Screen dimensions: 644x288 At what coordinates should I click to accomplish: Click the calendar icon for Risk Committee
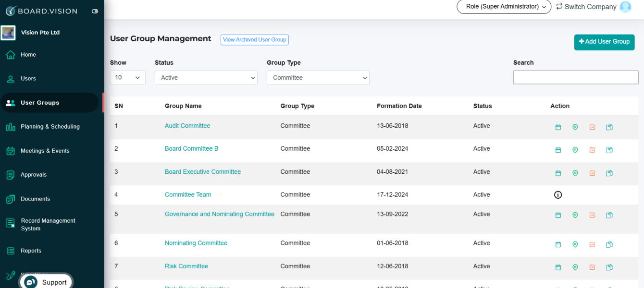(558, 267)
